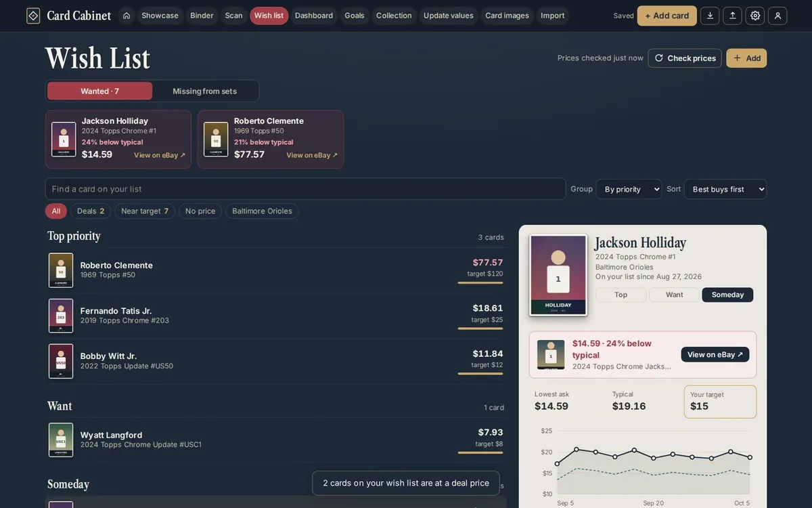Click the Wyatt Langford target progress bar

[x=480, y=452]
